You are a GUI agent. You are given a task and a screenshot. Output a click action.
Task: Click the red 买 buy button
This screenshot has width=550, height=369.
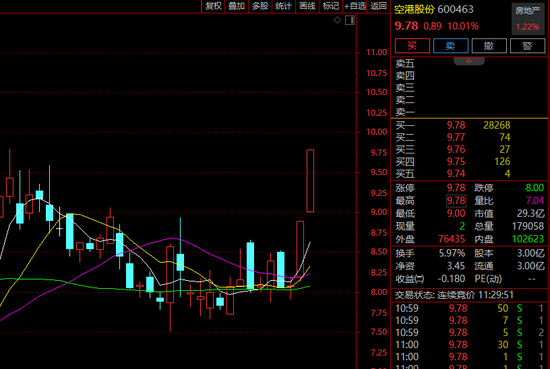(x=412, y=46)
